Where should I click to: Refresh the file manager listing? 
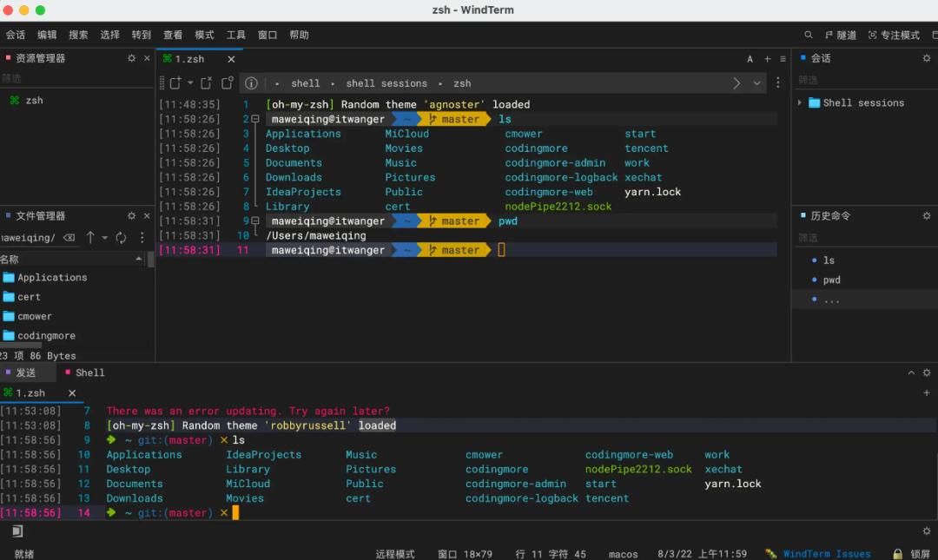click(x=121, y=238)
